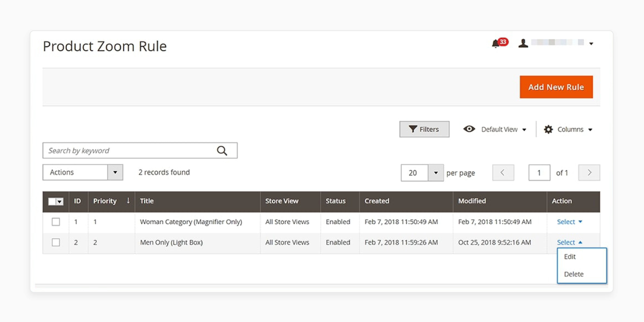Open the Default View dropdown
The height and width of the screenshot is (322, 644).
[x=504, y=130]
